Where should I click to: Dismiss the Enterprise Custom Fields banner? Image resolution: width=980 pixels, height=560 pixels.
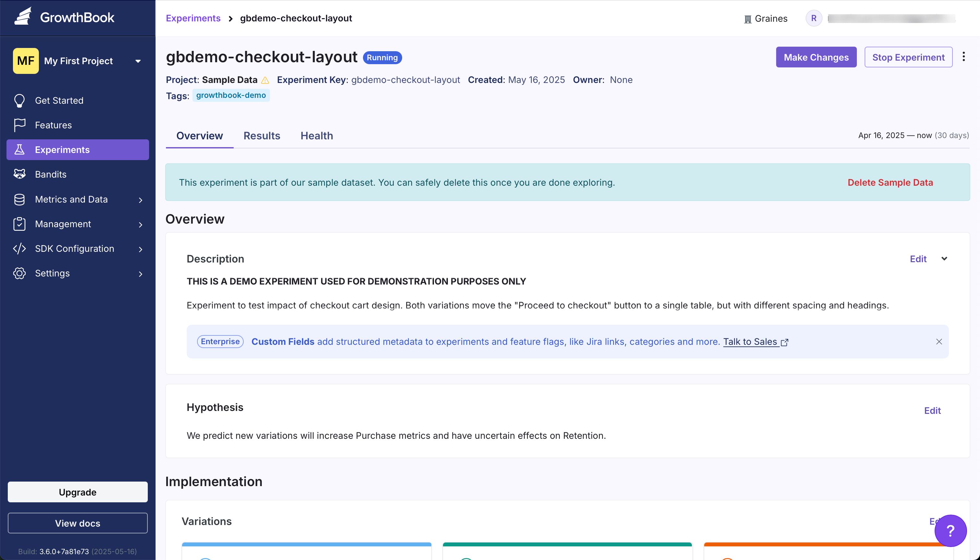click(939, 342)
